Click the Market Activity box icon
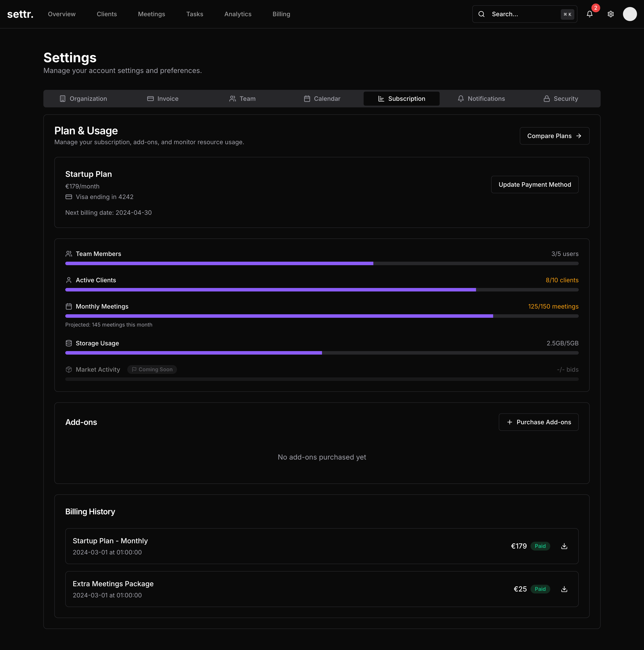The image size is (644, 650). 69,369
